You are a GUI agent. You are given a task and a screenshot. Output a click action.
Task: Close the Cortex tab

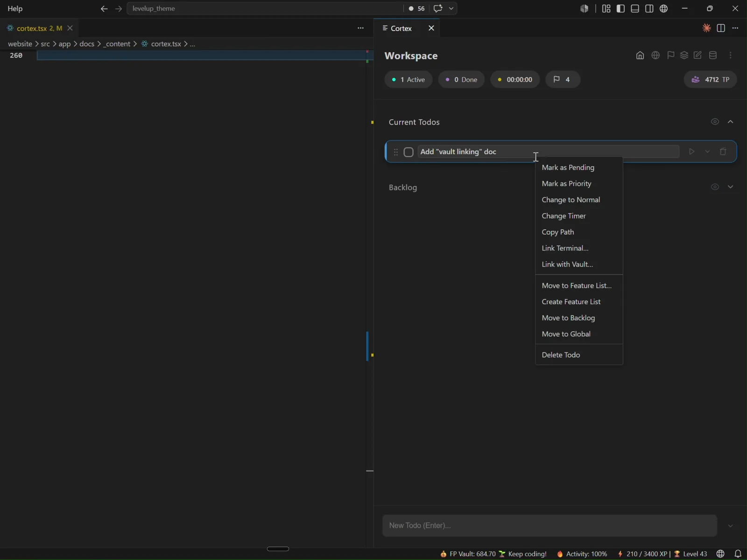coord(431,28)
